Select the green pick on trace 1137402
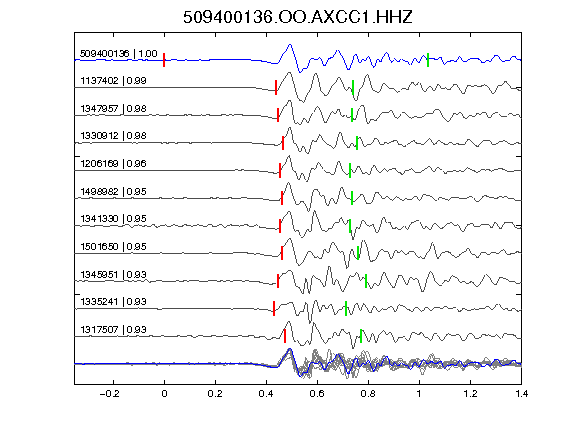This screenshot has height=432, width=576. [353, 87]
